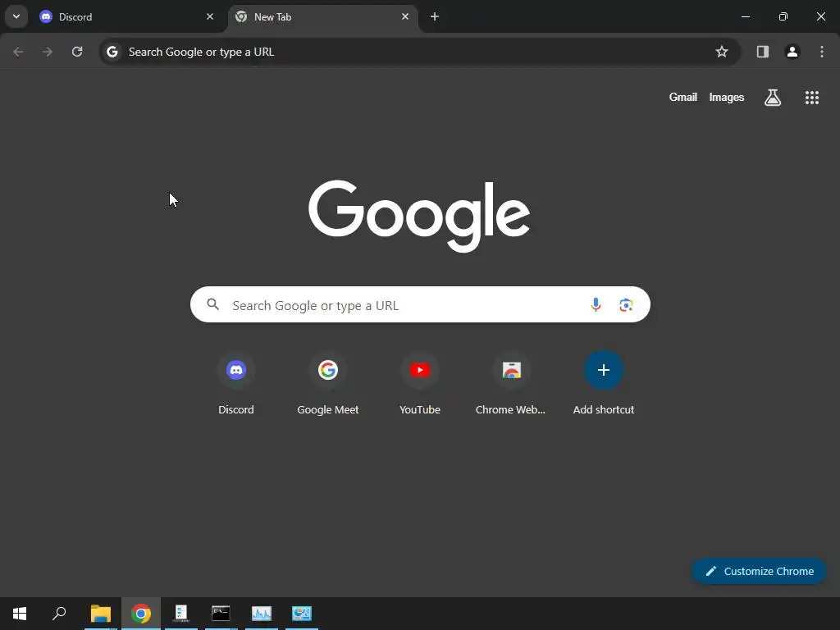The width and height of the screenshot is (840, 630).
Task: Open the Chrome profile menu
Action: coord(792,52)
